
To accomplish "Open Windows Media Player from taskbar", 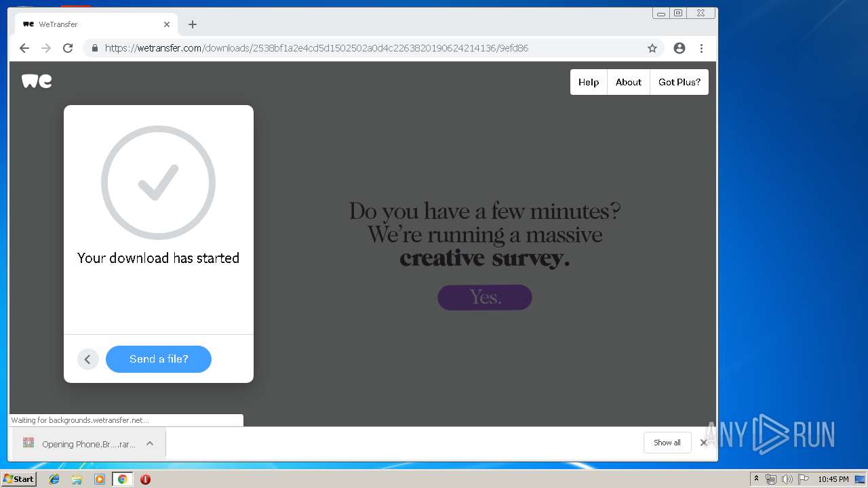I will 100,479.
